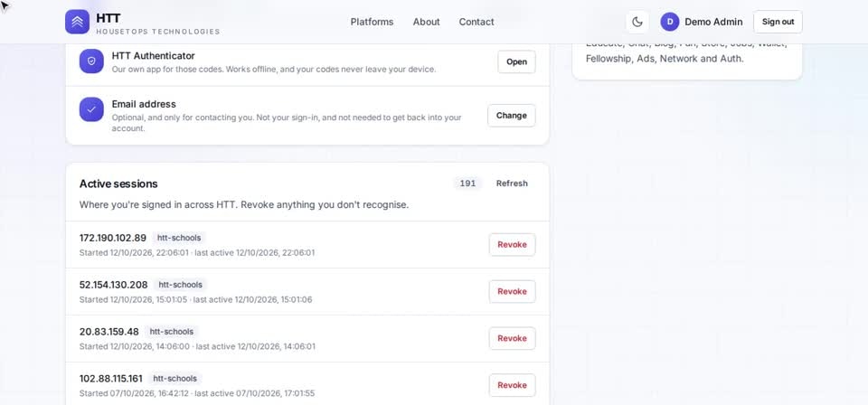Click the Email address title
868x405 pixels.
[144, 104]
